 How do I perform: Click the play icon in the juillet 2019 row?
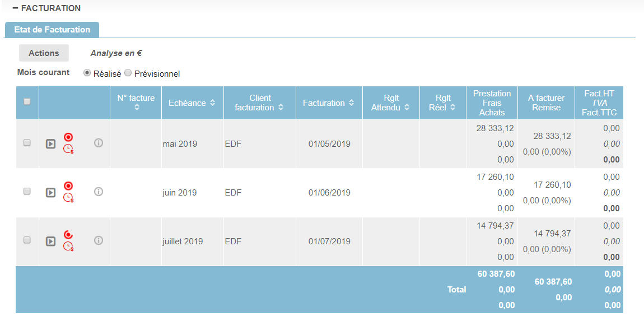click(x=50, y=241)
